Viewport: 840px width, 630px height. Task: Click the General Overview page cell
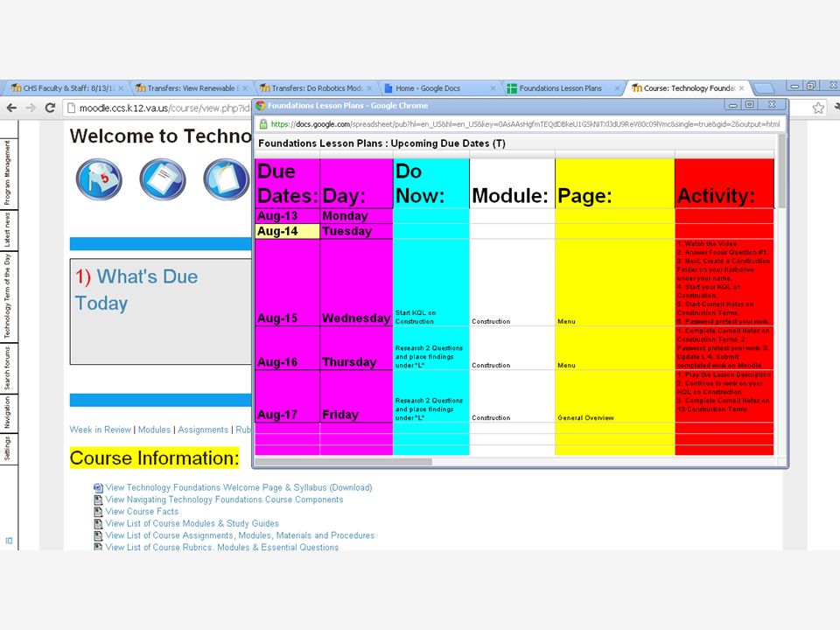point(614,396)
